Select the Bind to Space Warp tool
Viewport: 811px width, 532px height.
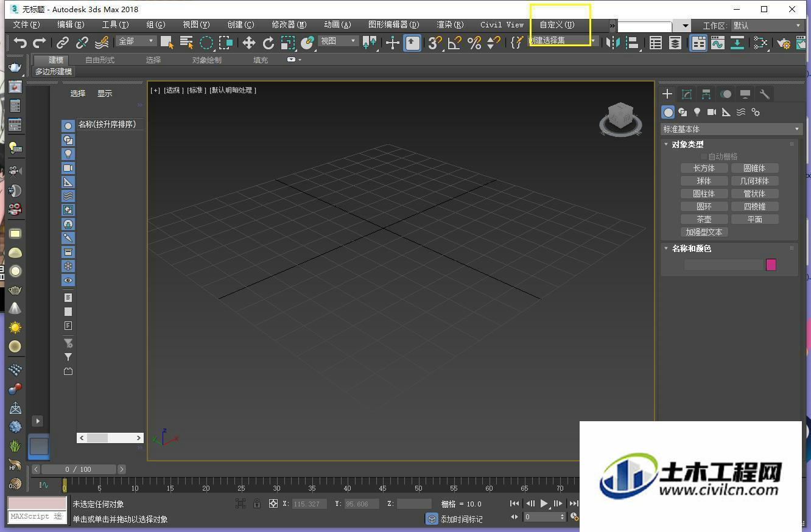click(x=102, y=43)
